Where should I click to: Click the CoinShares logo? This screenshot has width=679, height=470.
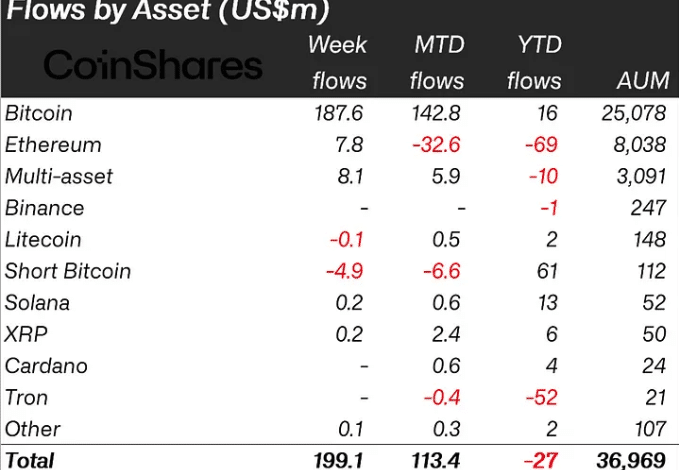tap(153, 65)
